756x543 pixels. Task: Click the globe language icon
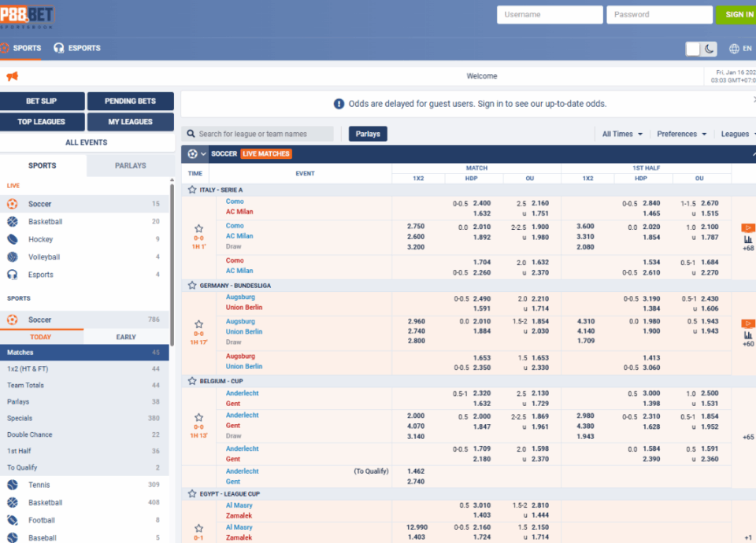click(x=734, y=49)
